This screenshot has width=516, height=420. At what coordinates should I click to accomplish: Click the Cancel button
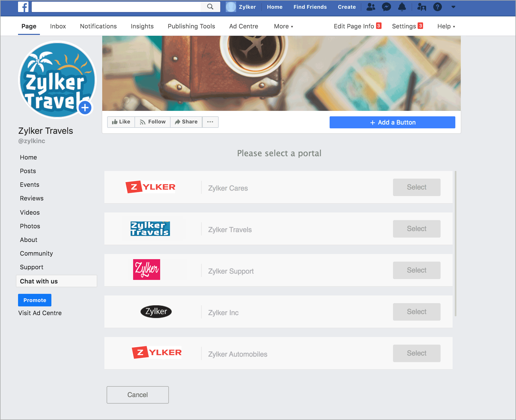click(138, 395)
